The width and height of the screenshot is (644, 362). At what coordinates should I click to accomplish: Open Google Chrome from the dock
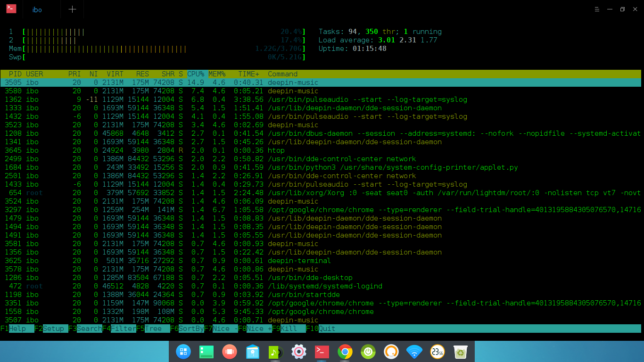(345, 352)
